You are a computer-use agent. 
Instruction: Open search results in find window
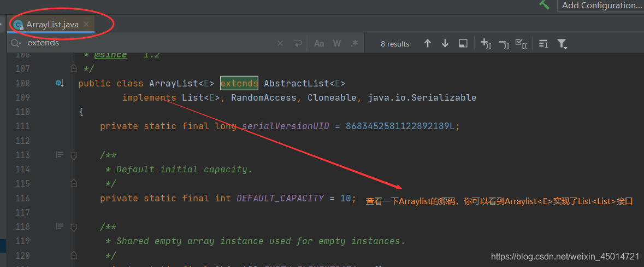point(463,44)
